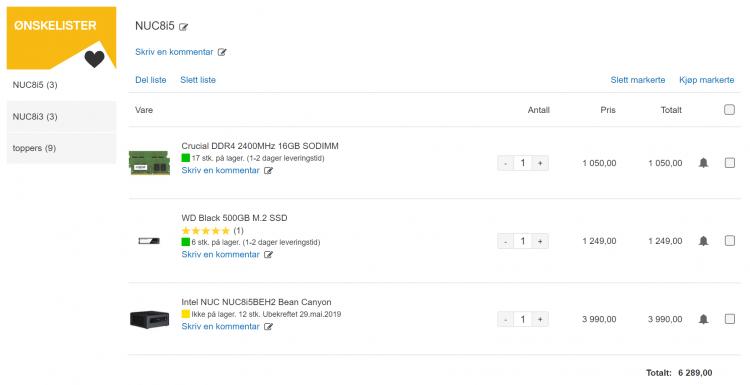Click the edit pencil icon beside NUC8i5 title

pyautogui.click(x=184, y=27)
